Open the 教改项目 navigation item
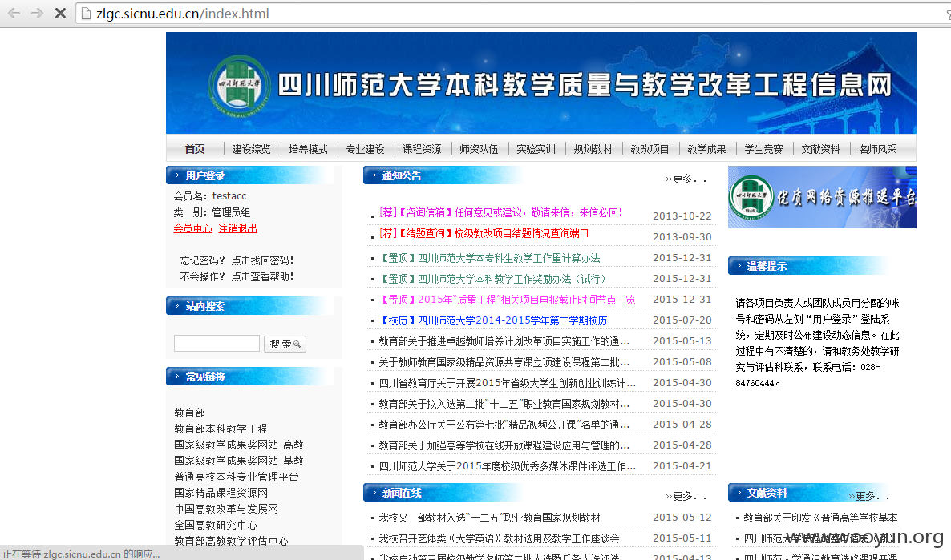This screenshot has width=951, height=560. coord(650,149)
